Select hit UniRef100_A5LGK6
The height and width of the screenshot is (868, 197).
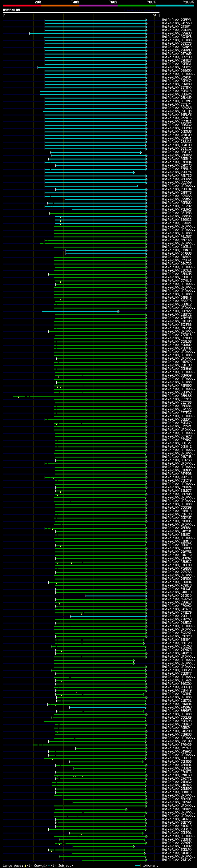point(177,210)
